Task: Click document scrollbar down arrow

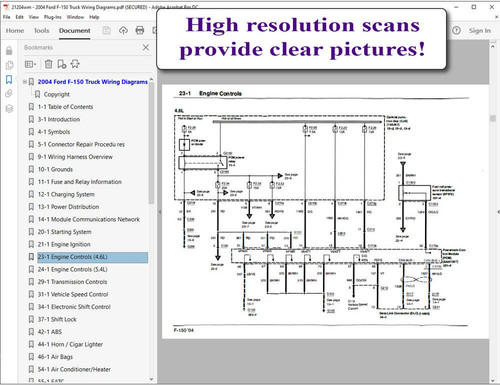Action: point(493,380)
